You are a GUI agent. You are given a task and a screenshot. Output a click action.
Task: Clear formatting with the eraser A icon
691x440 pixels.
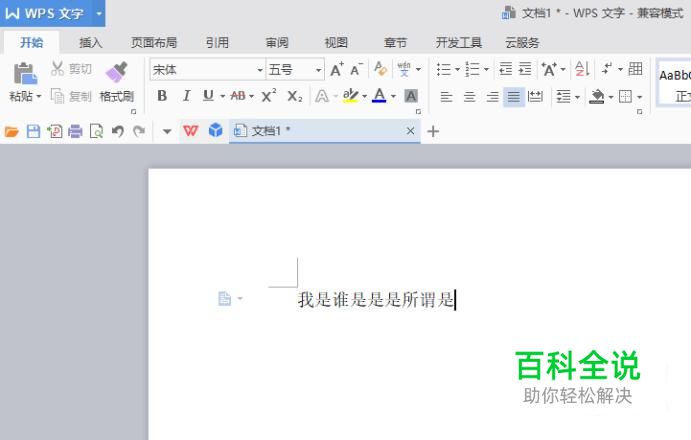(x=380, y=69)
